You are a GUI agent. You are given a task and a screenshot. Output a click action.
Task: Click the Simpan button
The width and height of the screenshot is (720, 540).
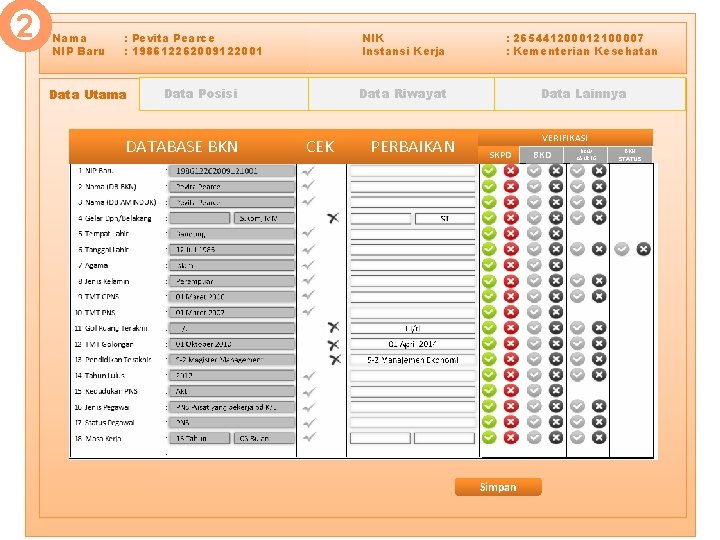498,487
